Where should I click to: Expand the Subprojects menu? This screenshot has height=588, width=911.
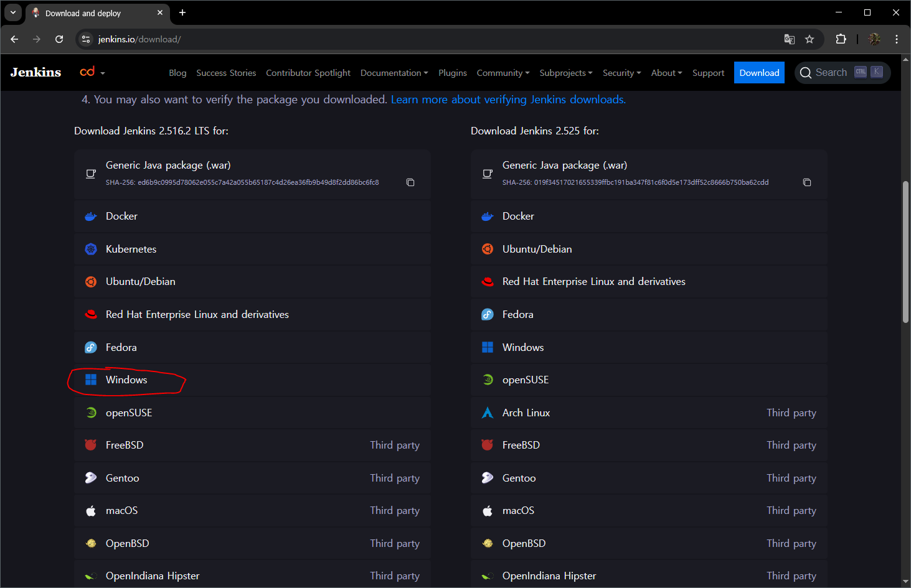click(566, 73)
